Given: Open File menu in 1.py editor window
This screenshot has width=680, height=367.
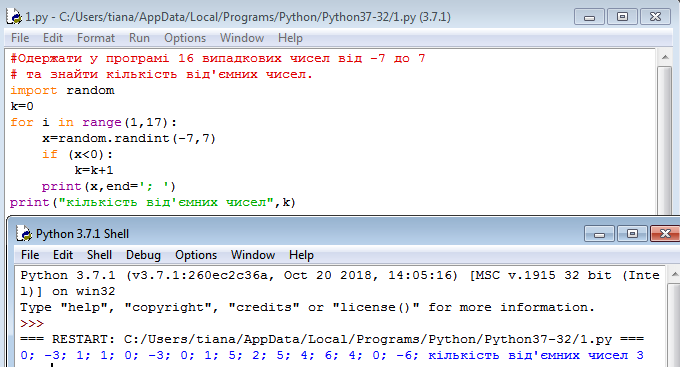Looking at the screenshot, I should (x=20, y=38).
